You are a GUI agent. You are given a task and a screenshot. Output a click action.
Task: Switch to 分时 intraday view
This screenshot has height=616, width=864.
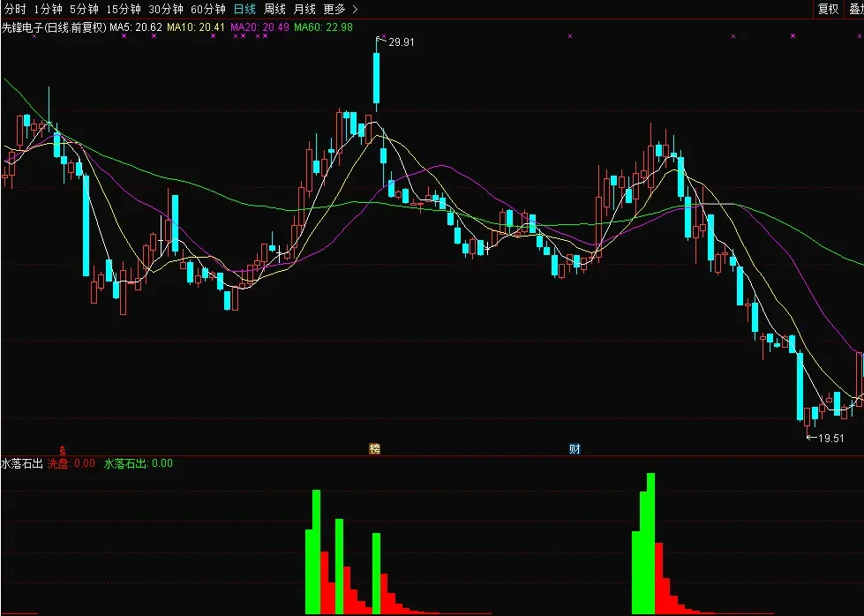pos(15,9)
